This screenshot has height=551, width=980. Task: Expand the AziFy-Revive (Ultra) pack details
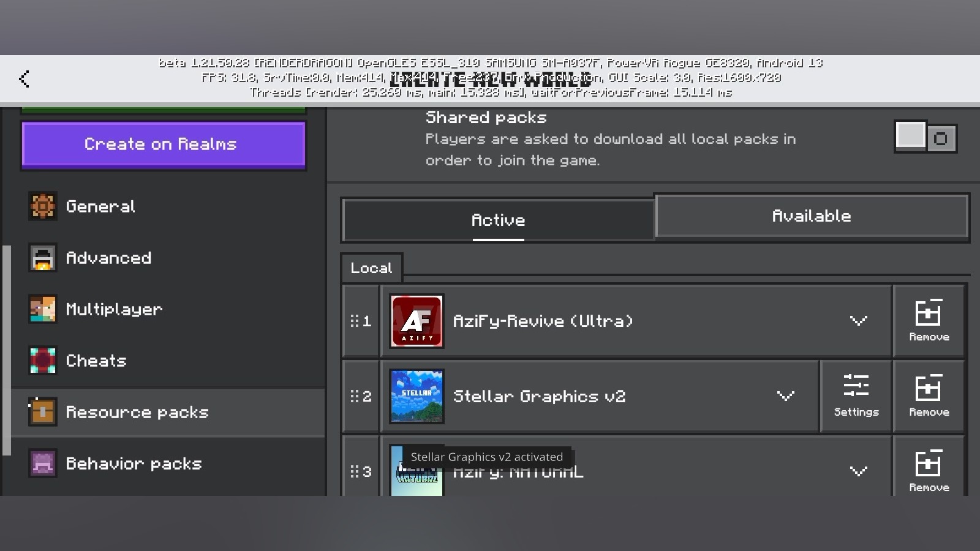(x=859, y=321)
